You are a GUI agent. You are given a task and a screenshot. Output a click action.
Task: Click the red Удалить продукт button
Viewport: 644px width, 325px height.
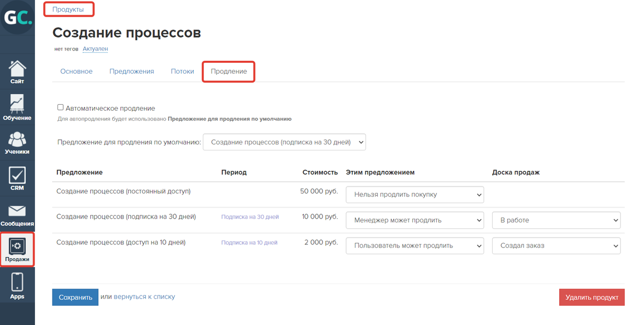point(591,297)
